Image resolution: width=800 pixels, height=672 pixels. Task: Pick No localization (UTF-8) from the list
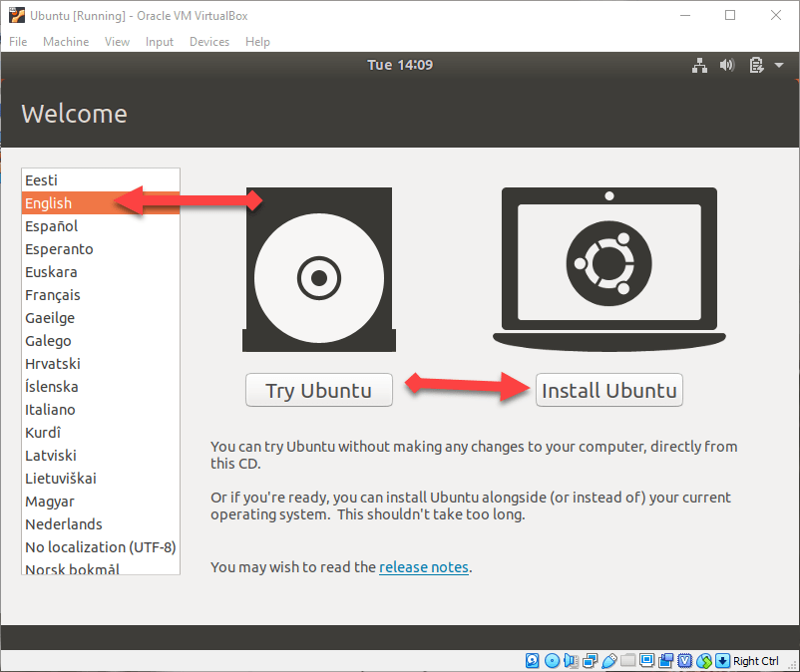[100, 547]
